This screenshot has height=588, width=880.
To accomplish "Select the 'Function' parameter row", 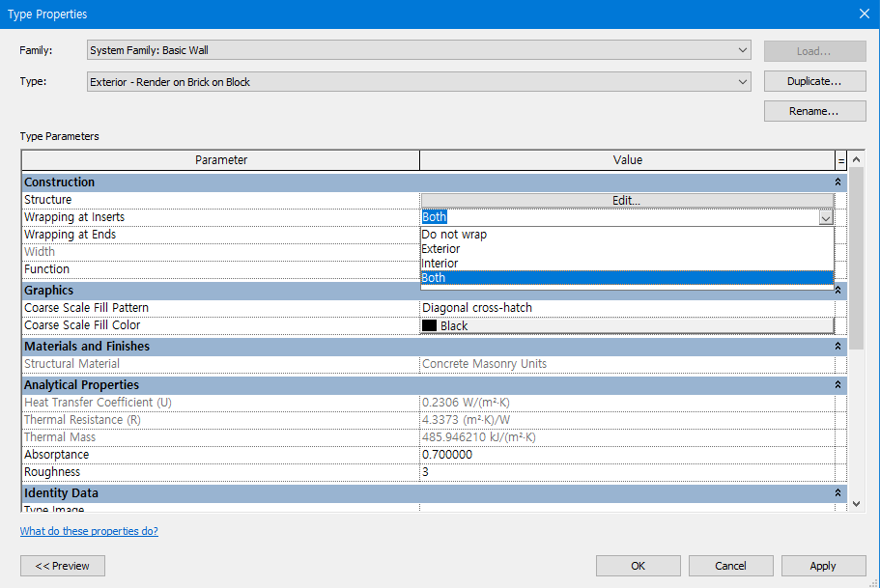I will (x=220, y=269).
